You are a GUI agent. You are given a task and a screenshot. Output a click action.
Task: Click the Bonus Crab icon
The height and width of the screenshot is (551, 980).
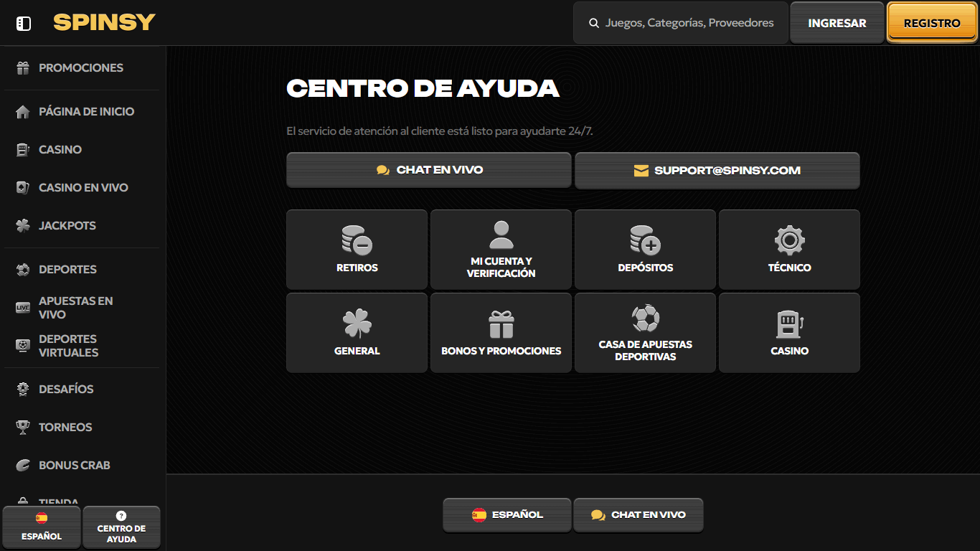(x=23, y=466)
